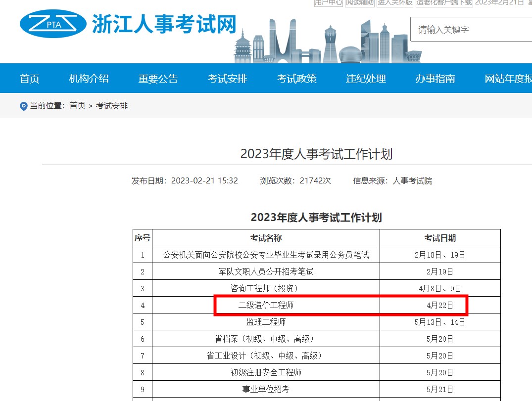Switch to 进入关怀版 care mode

(395, 2)
